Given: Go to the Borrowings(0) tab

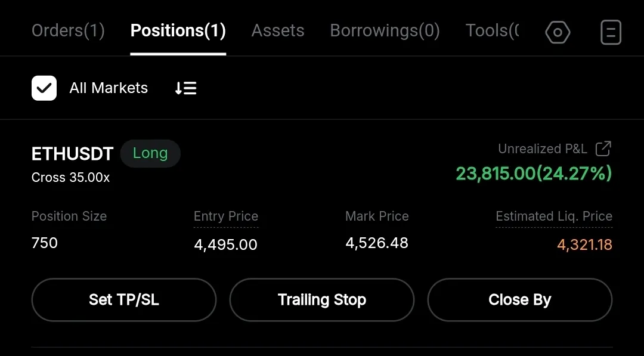Looking at the screenshot, I should 385,31.
